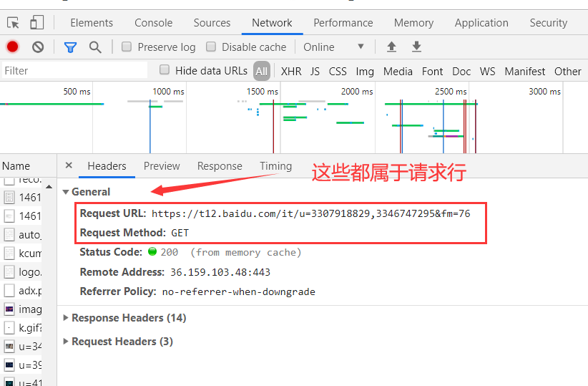This screenshot has height=386, width=588.
Task: Toggle the device toolbar icon
Action: 36,22
